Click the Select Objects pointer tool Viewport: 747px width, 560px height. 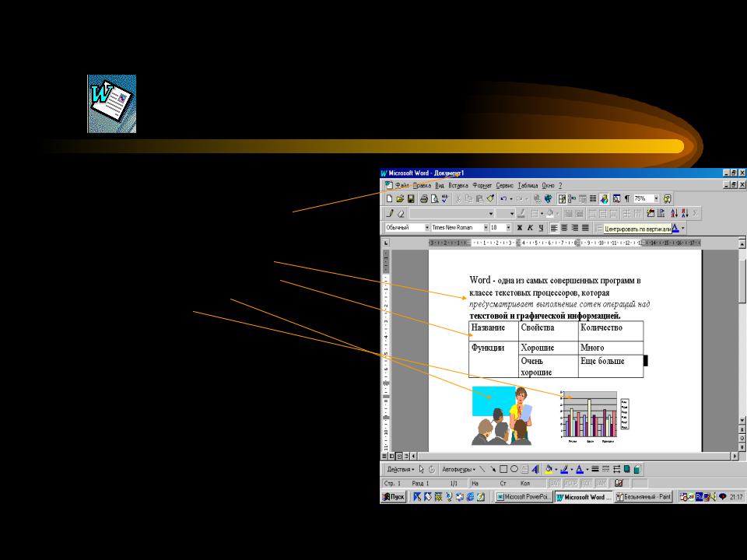point(421,469)
